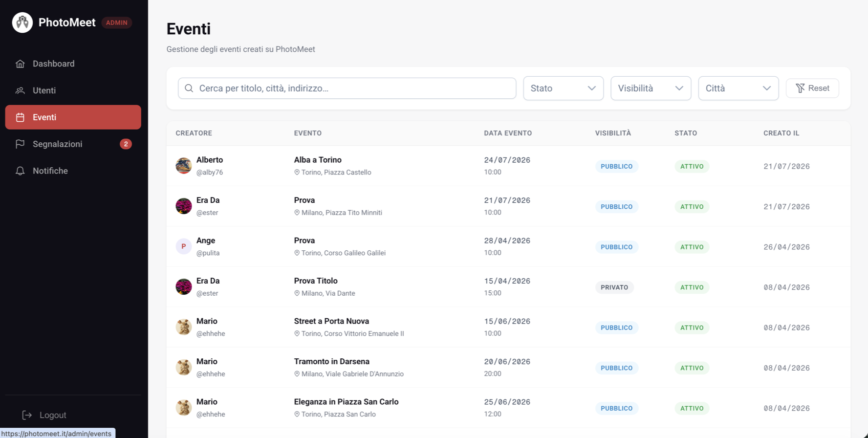Click Tramonto in Darsena event title

[331, 361]
